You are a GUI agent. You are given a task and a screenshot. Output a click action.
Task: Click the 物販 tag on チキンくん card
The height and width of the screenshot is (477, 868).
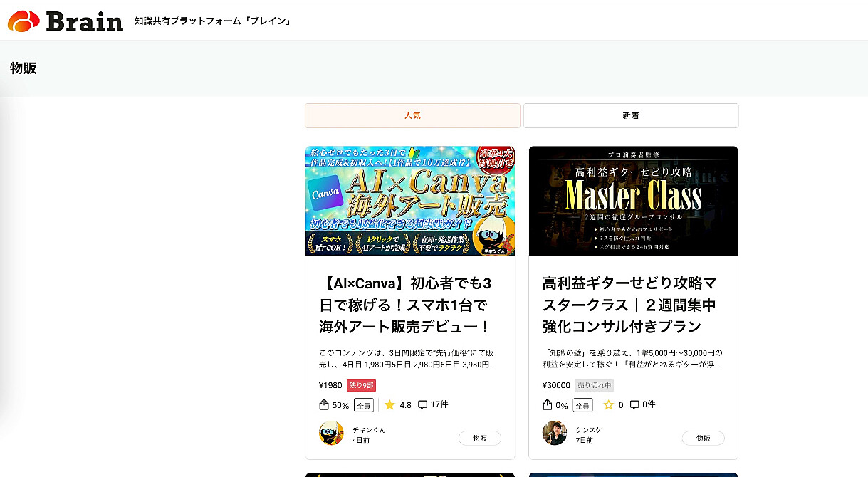click(480, 439)
